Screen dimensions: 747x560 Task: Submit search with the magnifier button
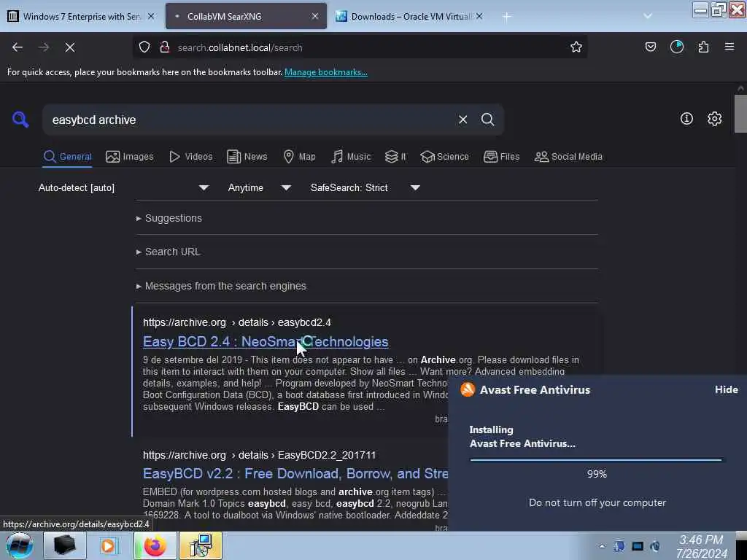(487, 120)
